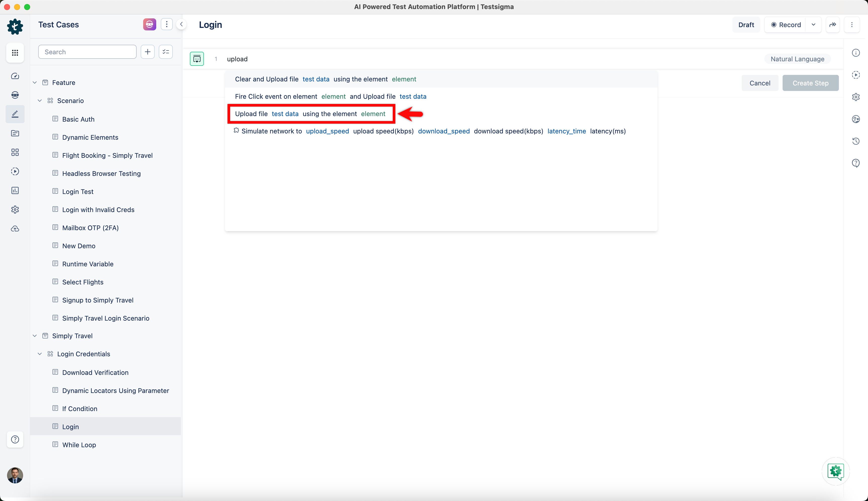Open the Testsigma chat widget icon

[x=835, y=471]
